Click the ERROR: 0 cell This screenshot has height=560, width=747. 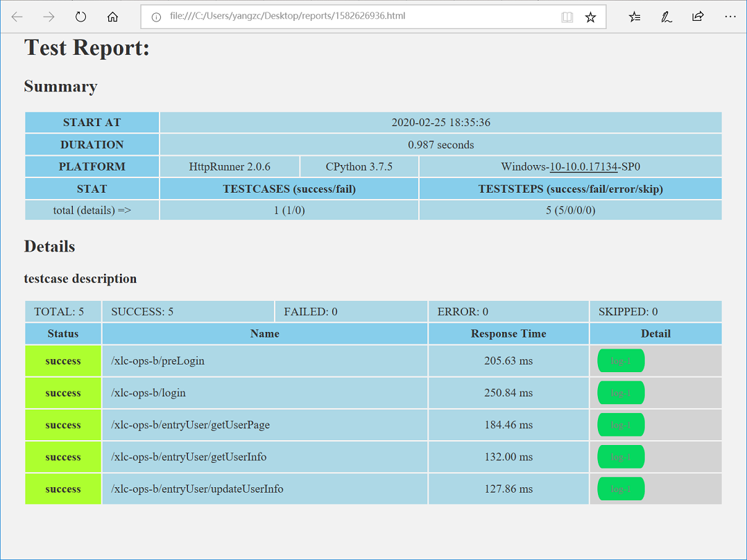coord(509,311)
